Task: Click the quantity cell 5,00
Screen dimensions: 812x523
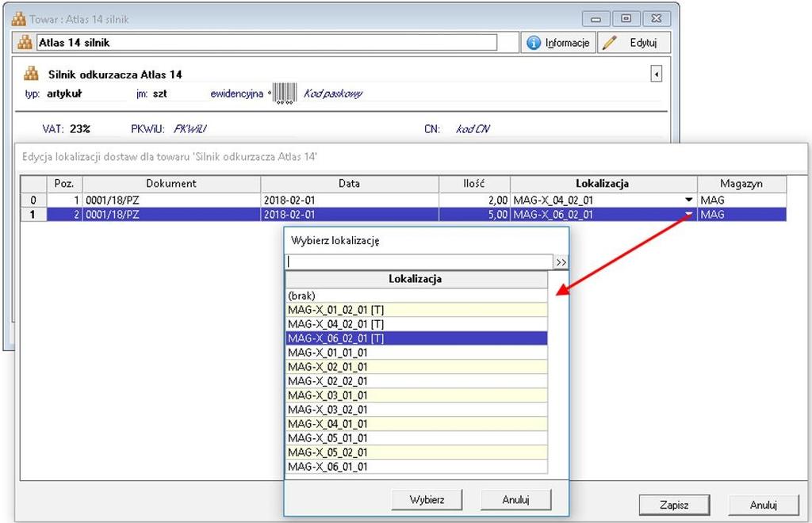Action: [x=474, y=214]
